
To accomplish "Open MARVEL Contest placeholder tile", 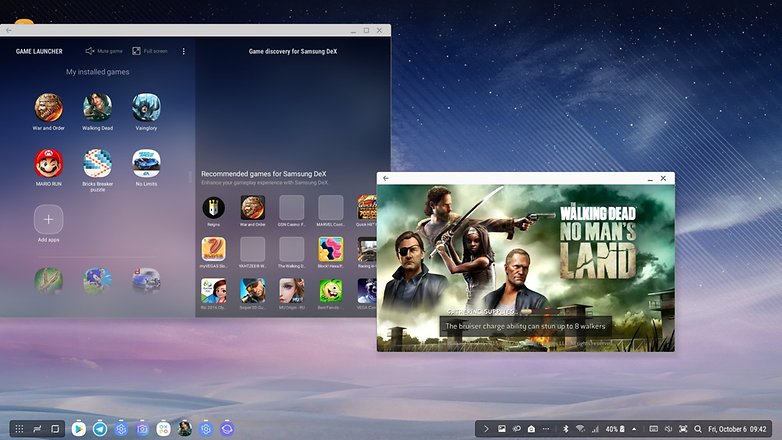I will point(331,208).
